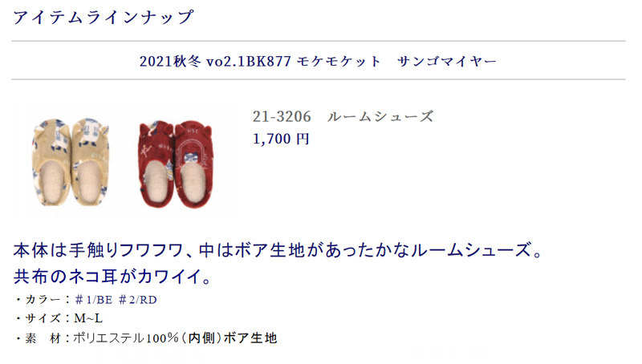Click the 本体は手触りフワフワ description line
The image size is (642, 364).
coord(278,250)
